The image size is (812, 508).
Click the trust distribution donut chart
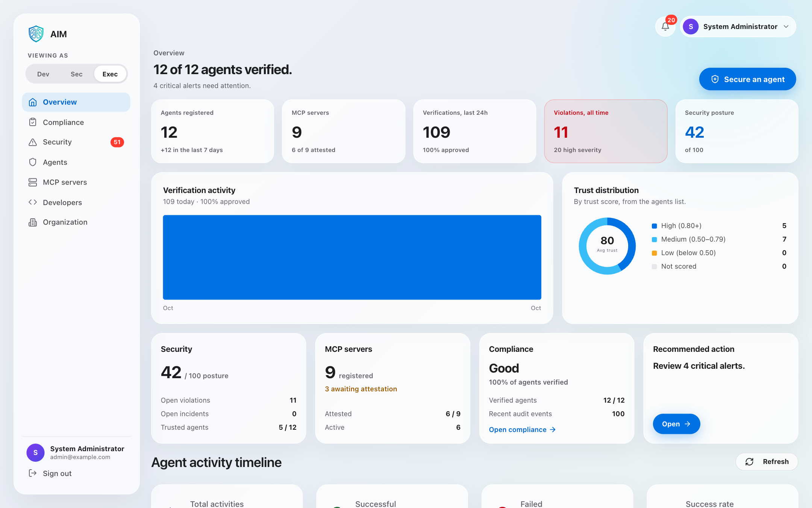[607, 246]
